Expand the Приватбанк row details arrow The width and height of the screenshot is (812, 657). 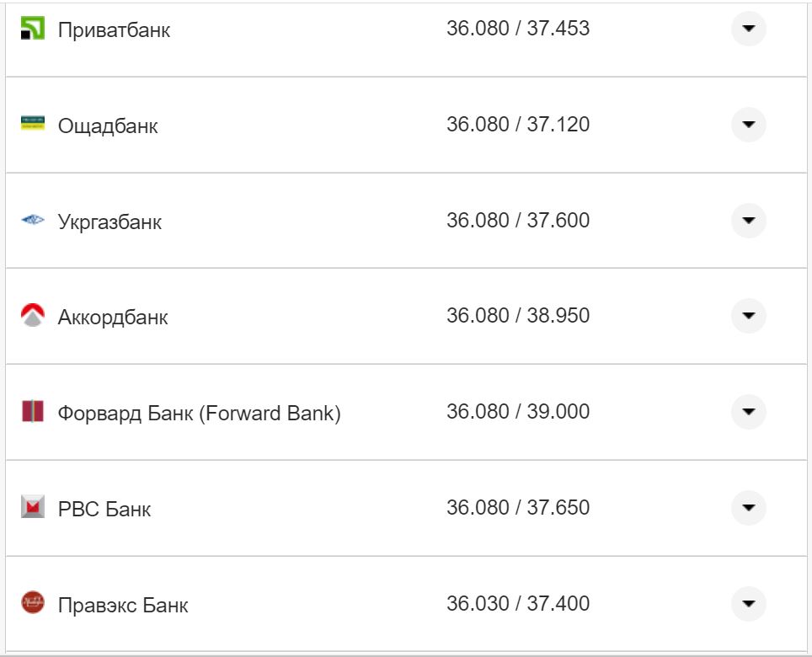(748, 29)
